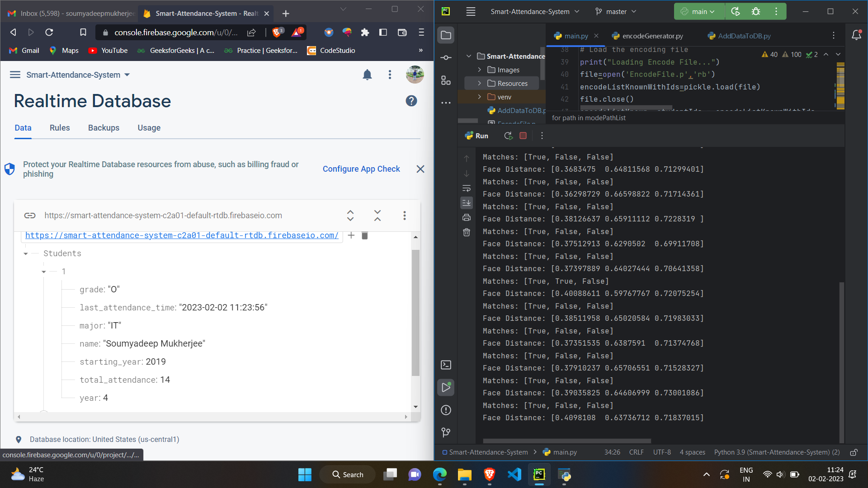Viewport: 868px width, 488px height.
Task: Open PyCharm Terminal tool window
Action: pyautogui.click(x=446, y=365)
